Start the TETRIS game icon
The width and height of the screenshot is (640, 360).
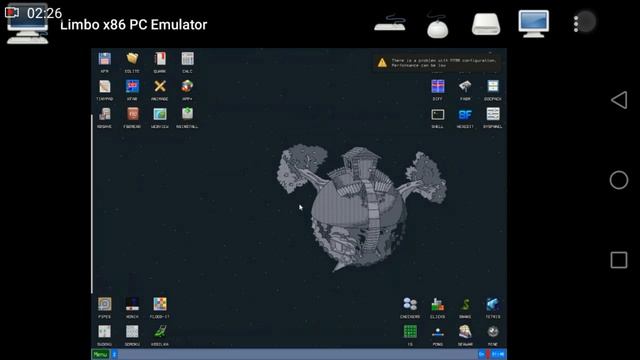tap(493, 304)
